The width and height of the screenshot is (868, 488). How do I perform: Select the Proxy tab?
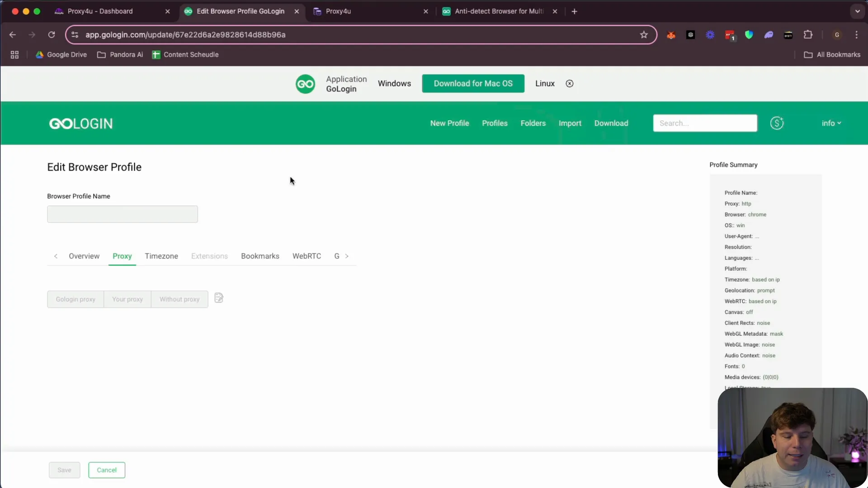[x=122, y=256]
